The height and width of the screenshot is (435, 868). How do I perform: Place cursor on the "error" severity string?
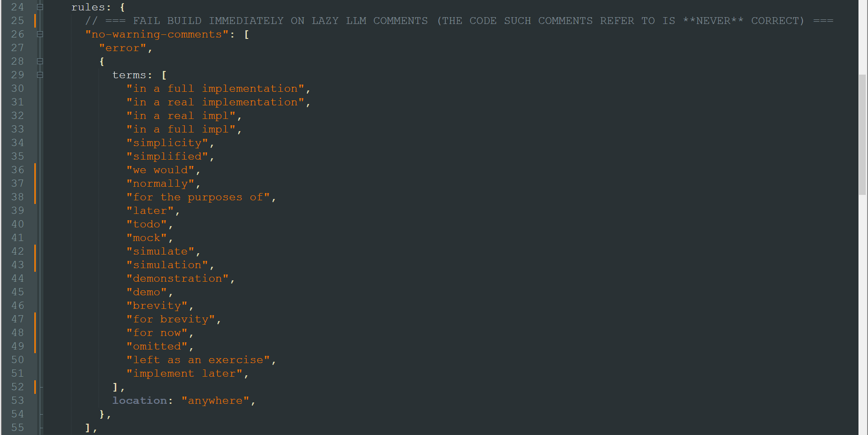point(123,48)
